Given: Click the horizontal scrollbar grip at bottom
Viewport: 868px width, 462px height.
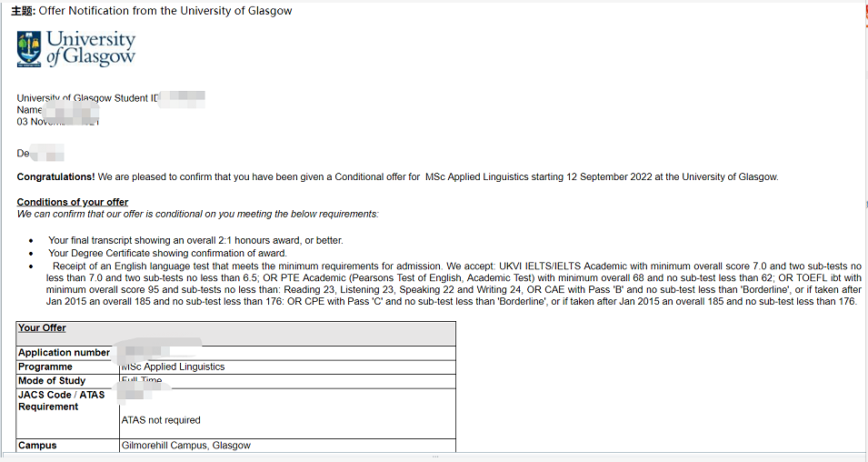Looking at the screenshot, I should (434, 457).
